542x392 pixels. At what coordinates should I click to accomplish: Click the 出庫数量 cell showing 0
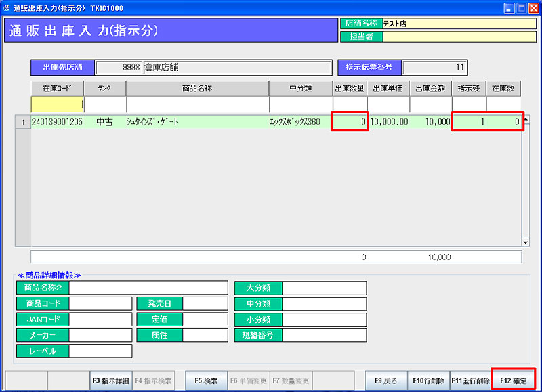(350, 122)
